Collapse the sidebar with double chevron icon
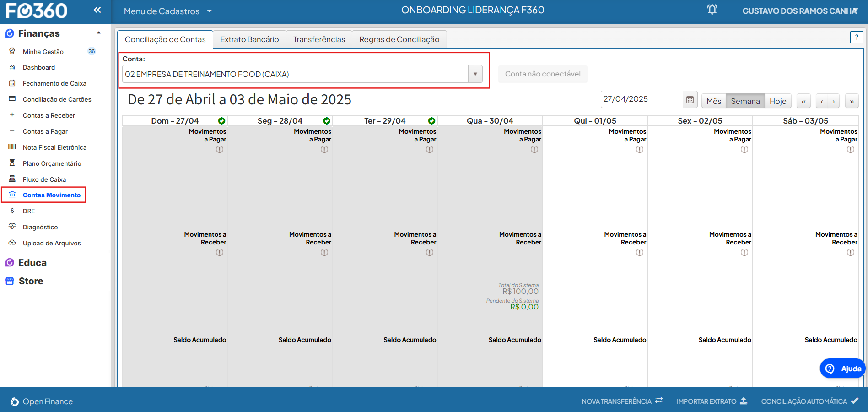Image resolution: width=868 pixels, height=412 pixels. click(x=97, y=10)
